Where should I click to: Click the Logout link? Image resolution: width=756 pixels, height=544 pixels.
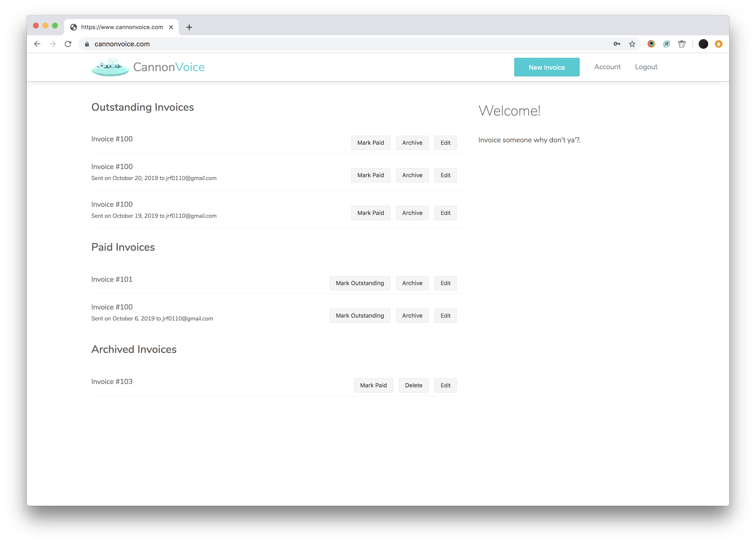click(646, 67)
